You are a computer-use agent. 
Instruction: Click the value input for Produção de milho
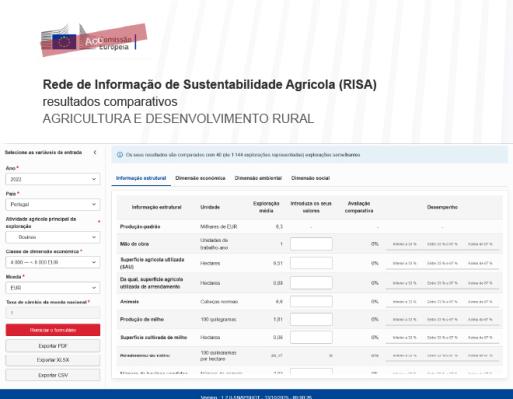tap(311, 319)
